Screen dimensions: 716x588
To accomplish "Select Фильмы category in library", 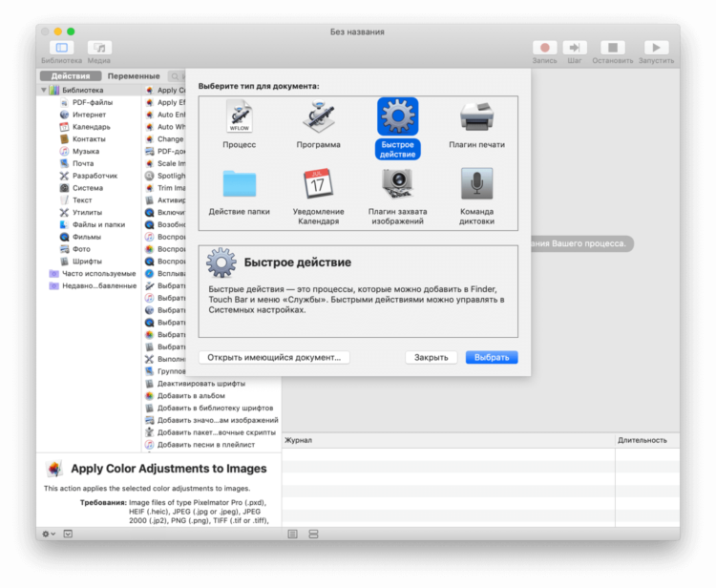I will (x=87, y=237).
